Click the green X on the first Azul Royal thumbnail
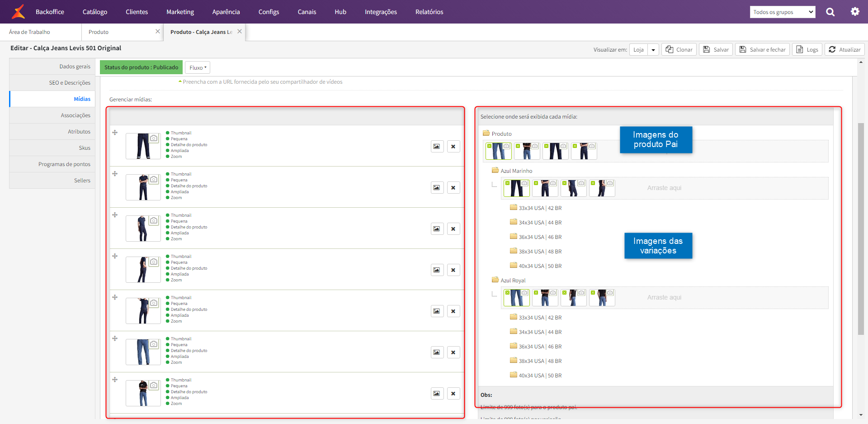This screenshot has width=868, height=424. pos(508,293)
